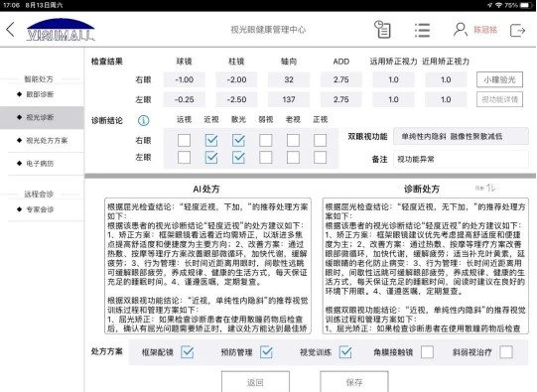The width and height of the screenshot is (537, 392).
Task: Toggle right eye 远视 checkbox
Action: tap(184, 140)
